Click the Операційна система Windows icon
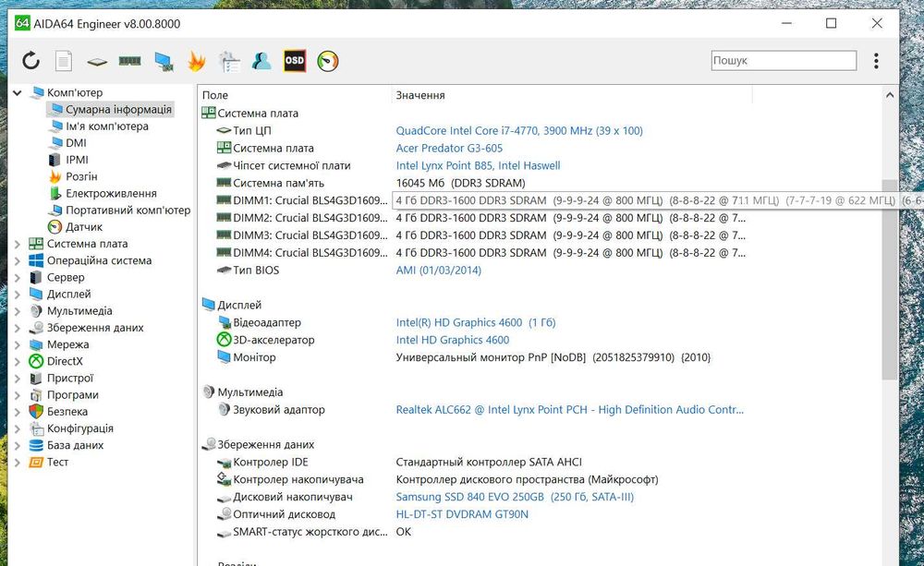This screenshot has width=924, height=566. coord(36,260)
